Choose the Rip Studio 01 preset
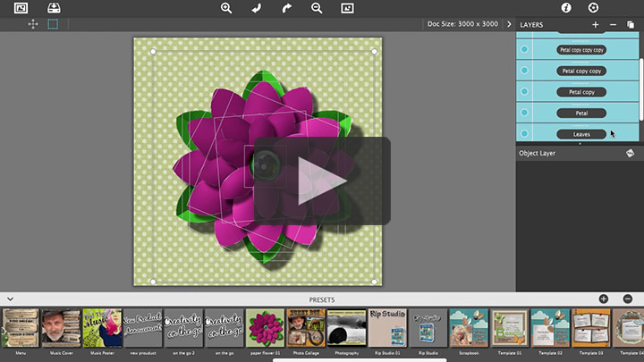Screen dimensions: 644x362 [x=387, y=328]
